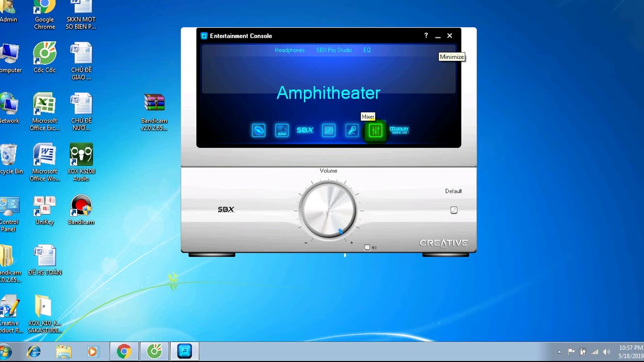The image size is (644, 362).
Task: Select the Control Panel desktop icon
Action: pos(8,214)
